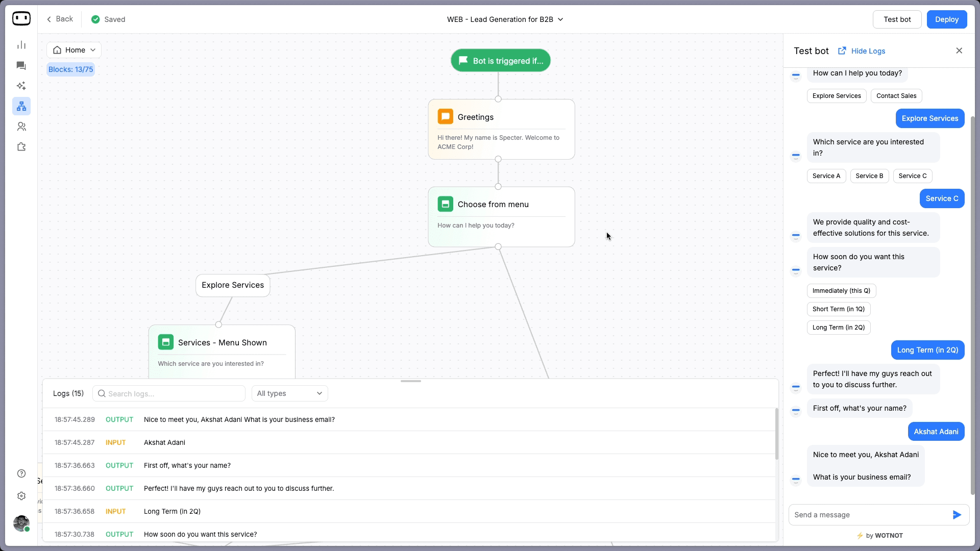The height and width of the screenshot is (551, 980).
Task: Expand the Home flow dropdown
Action: (74, 50)
